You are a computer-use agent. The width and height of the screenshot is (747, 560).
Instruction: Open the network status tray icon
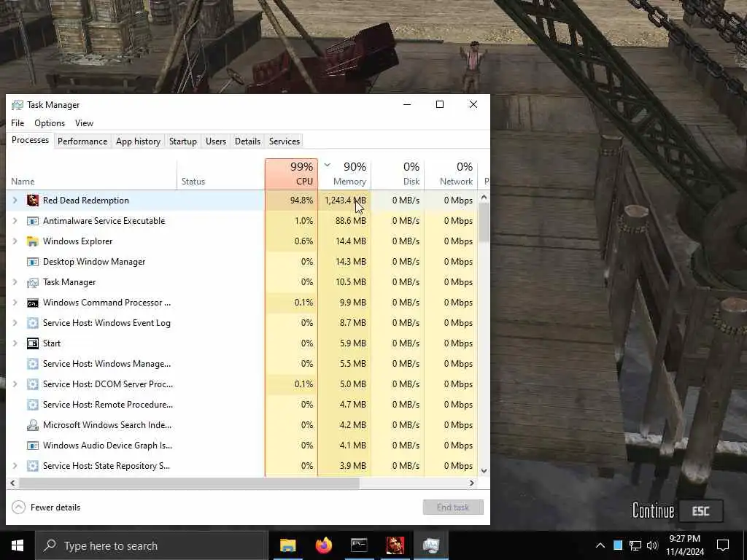click(635, 545)
